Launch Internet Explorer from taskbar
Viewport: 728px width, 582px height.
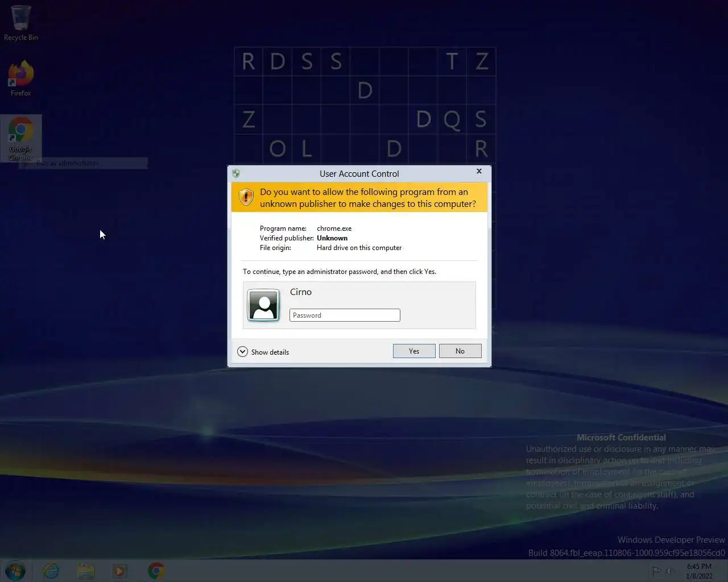click(51, 571)
